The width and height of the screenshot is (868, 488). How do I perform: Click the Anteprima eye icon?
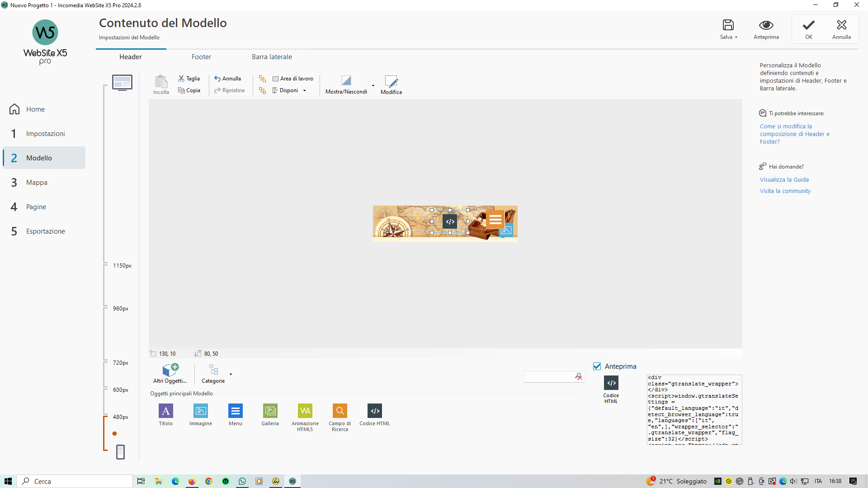[766, 25]
